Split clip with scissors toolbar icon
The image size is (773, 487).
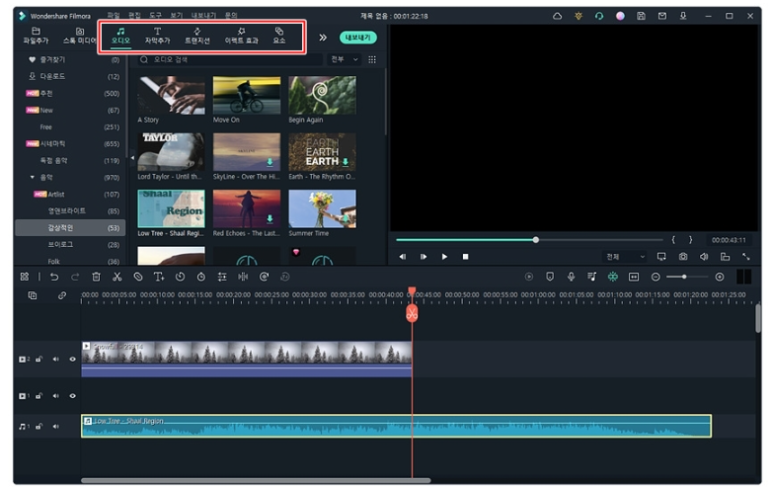[x=117, y=277]
